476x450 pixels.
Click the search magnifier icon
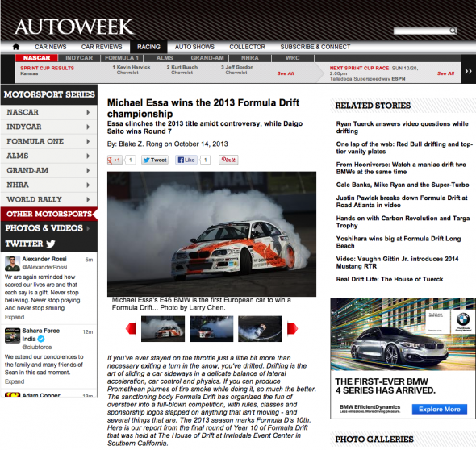pyautogui.click(x=453, y=31)
